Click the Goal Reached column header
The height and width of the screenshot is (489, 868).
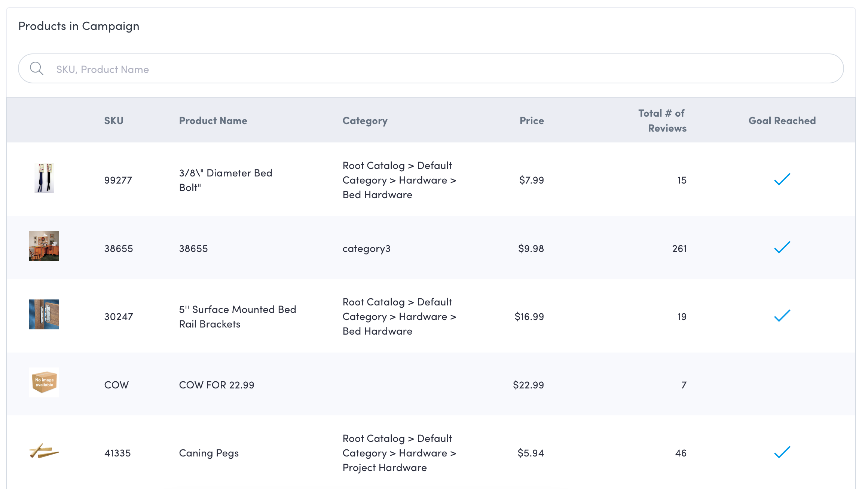click(782, 121)
